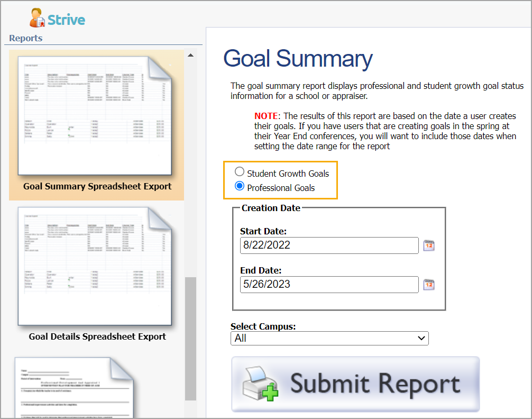Click the Submit Report button
Screen dimensions: 532x419
(x=355, y=384)
